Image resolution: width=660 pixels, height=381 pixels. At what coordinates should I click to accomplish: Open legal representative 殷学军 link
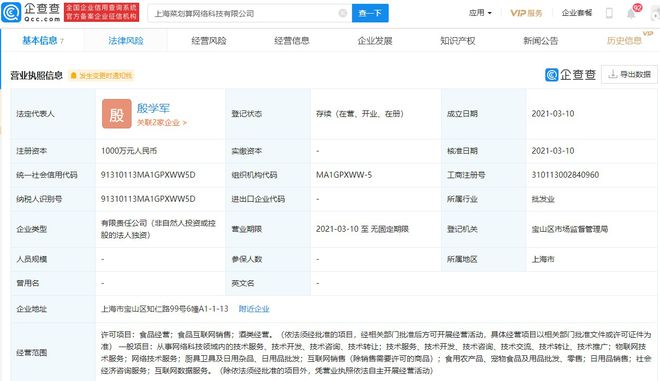(x=153, y=108)
